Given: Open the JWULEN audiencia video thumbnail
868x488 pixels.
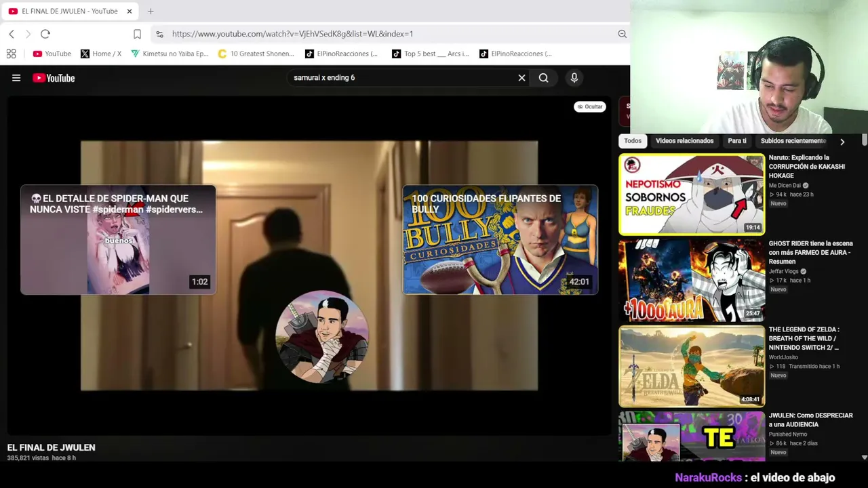Looking at the screenshot, I should (692, 436).
